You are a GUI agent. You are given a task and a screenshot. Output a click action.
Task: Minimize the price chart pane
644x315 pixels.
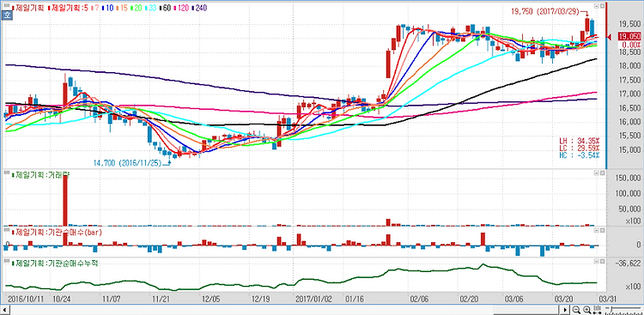(596, 6)
